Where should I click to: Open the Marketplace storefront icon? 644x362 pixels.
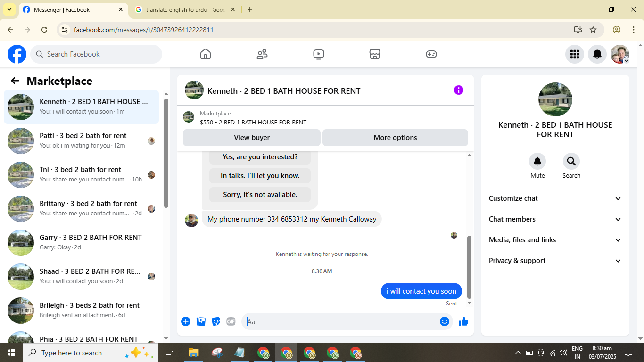pyautogui.click(x=375, y=54)
